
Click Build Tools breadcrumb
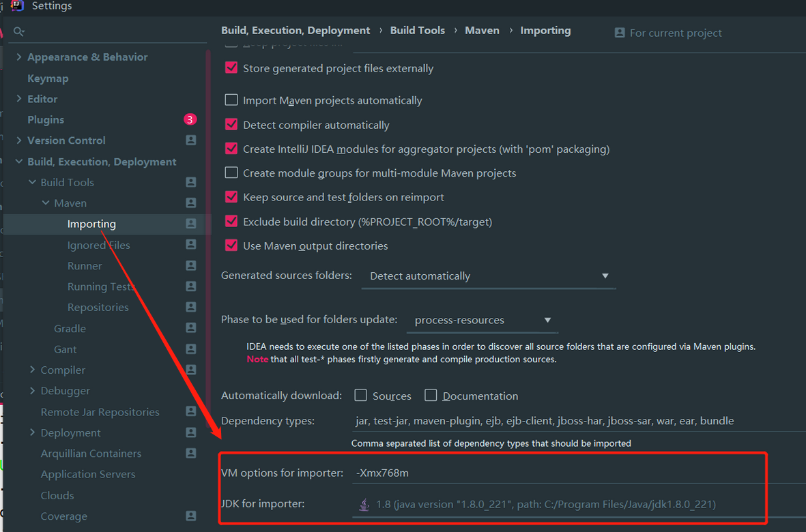[418, 30]
